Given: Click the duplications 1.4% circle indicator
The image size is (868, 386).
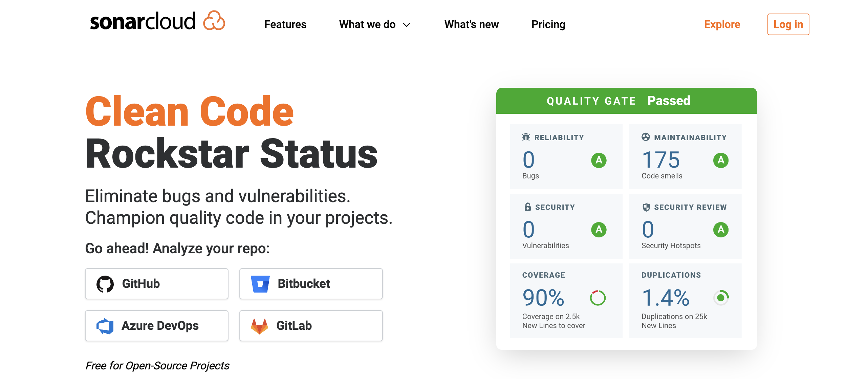Looking at the screenshot, I should point(721,298).
